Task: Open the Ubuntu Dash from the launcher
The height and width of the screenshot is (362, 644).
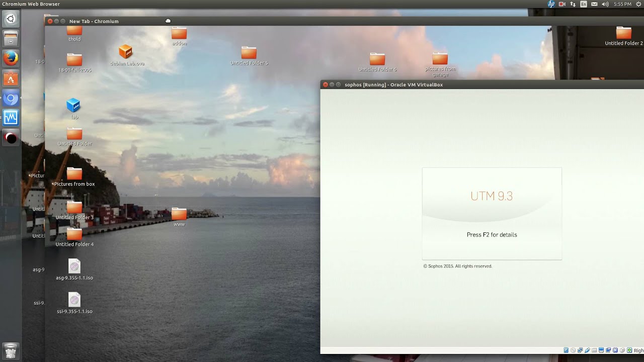Action: [11, 19]
